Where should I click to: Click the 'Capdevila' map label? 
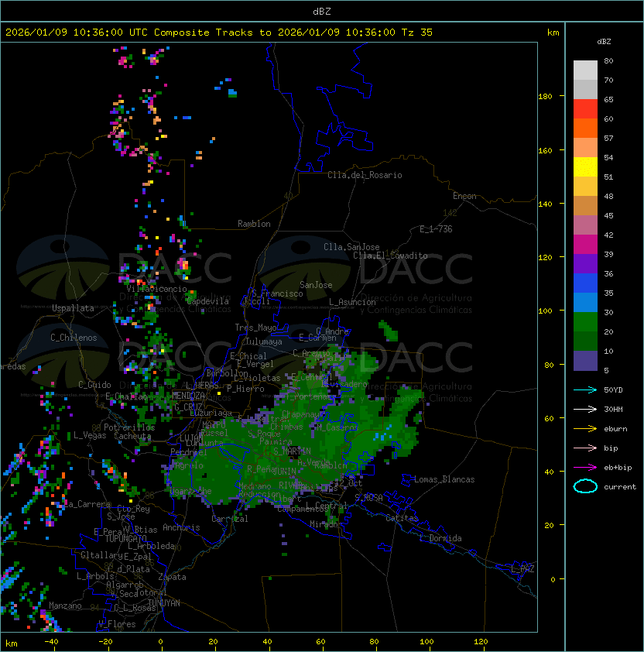(208, 301)
